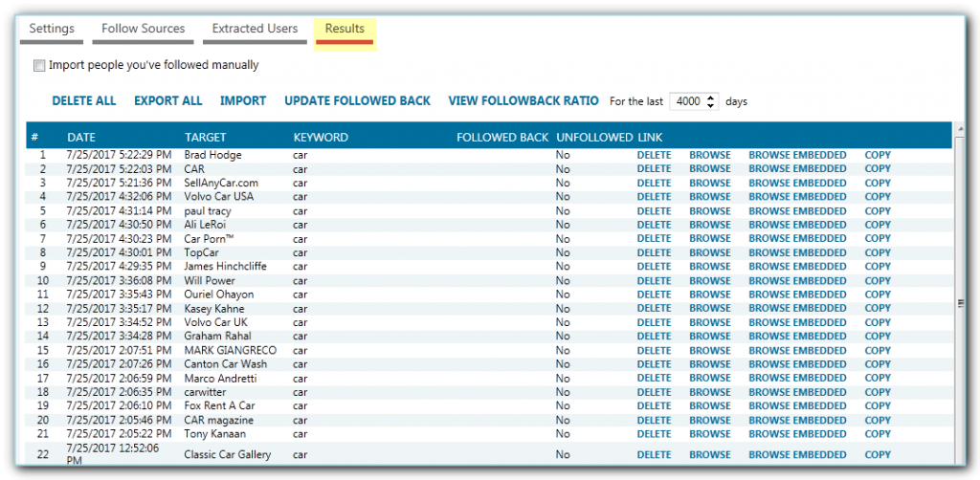Copy link for Fox Rent A Car
The width and height of the screenshot is (980, 480).
pyautogui.click(x=878, y=406)
